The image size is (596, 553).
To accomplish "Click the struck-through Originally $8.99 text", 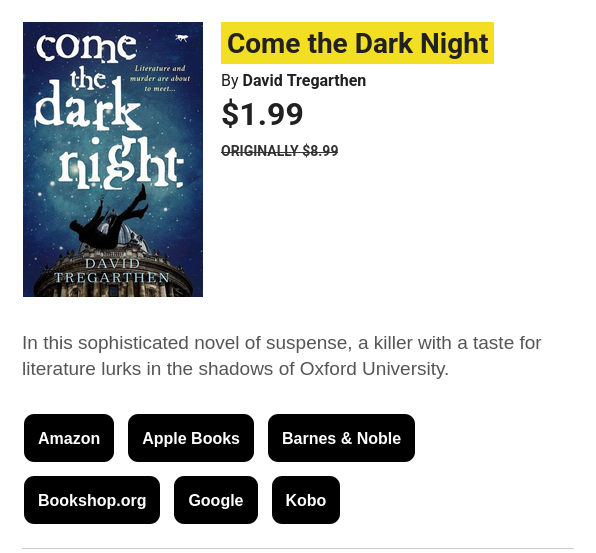I will tap(279, 151).
